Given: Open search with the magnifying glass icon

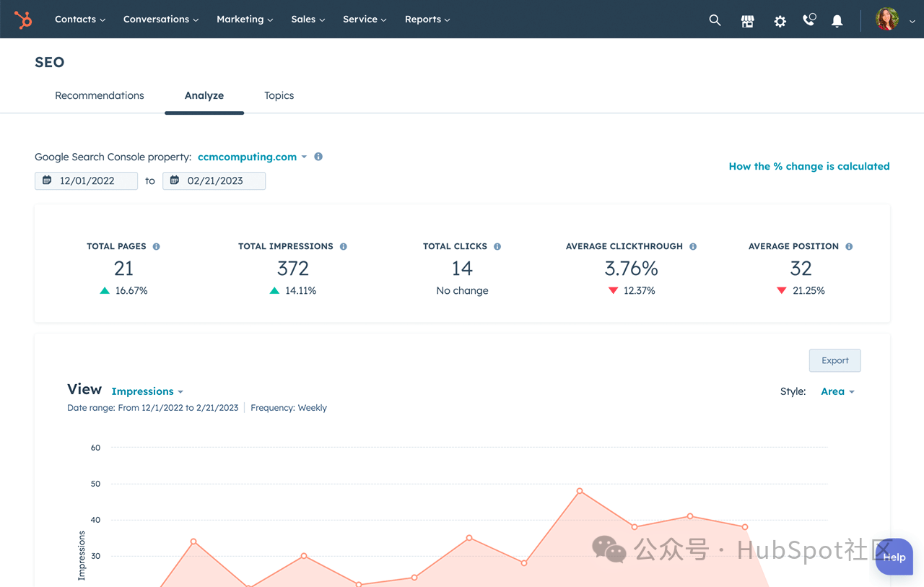Looking at the screenshot, I should [715, 20].
